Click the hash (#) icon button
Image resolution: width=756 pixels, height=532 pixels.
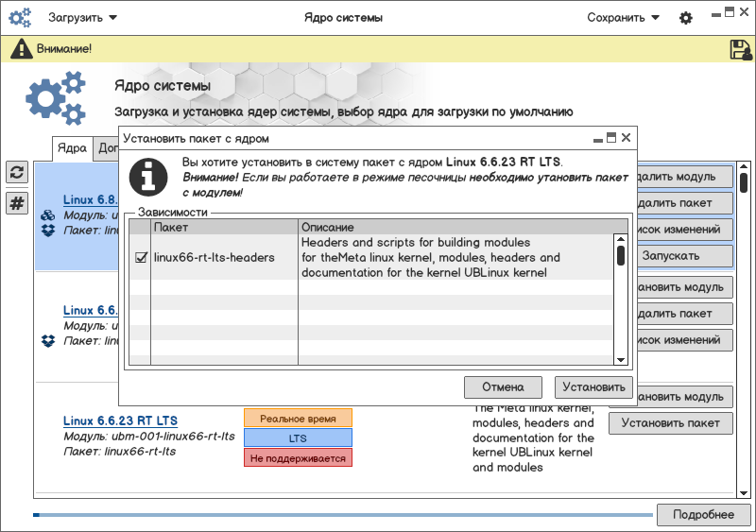[x=17, y=203]
